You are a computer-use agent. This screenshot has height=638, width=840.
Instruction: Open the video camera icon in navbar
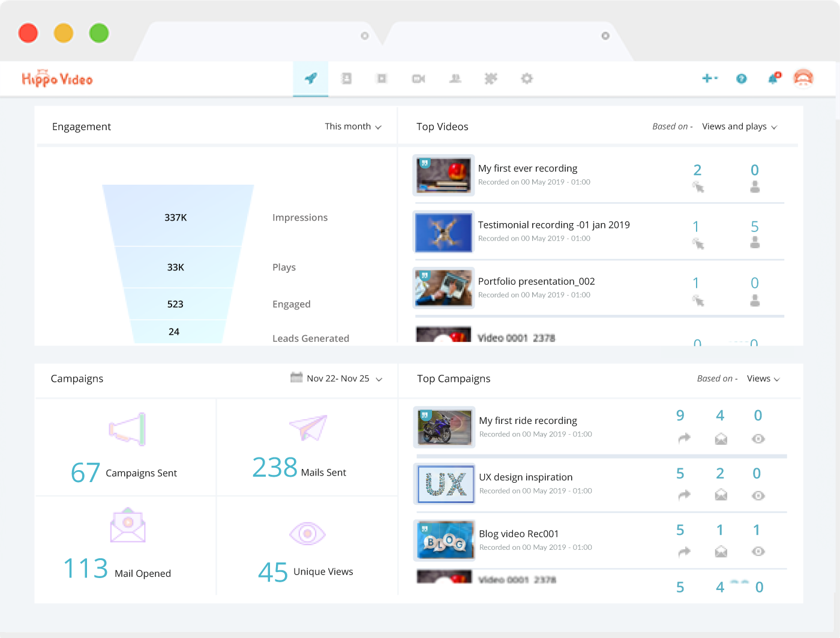tap(418, 79)
